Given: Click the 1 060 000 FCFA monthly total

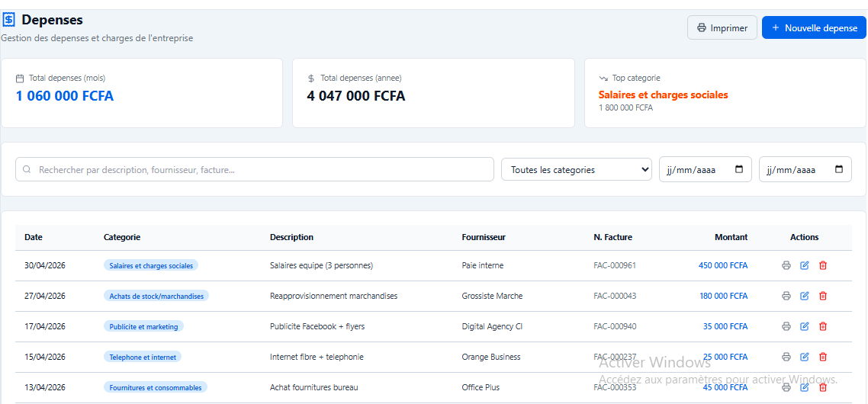Looking at the screenshot, I should (x=65, y=96).
